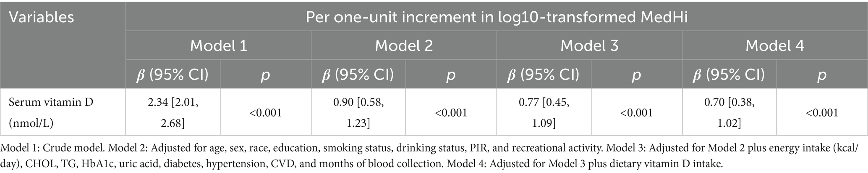Image resolution: width=868 pixels, height=173 pixels.
Task: Click the p subheader under Model 4
Action: (822, 75)
